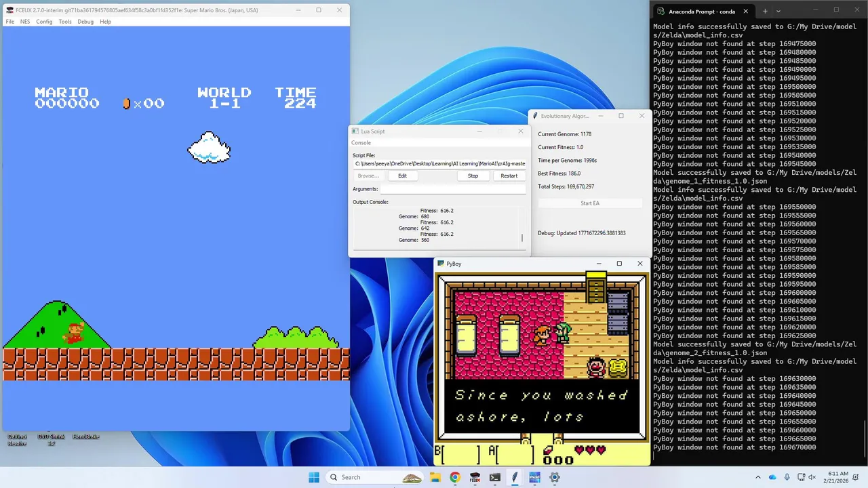Open the Help menu in FCEUX
The width and height of the screenshot is (868, 488).
tap(105, 22)
